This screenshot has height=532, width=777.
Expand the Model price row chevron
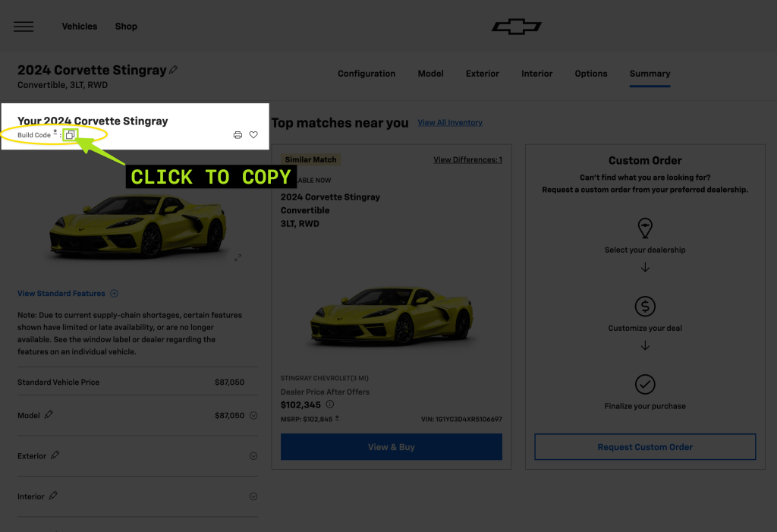pyautogui.click(x=253, y=415)
